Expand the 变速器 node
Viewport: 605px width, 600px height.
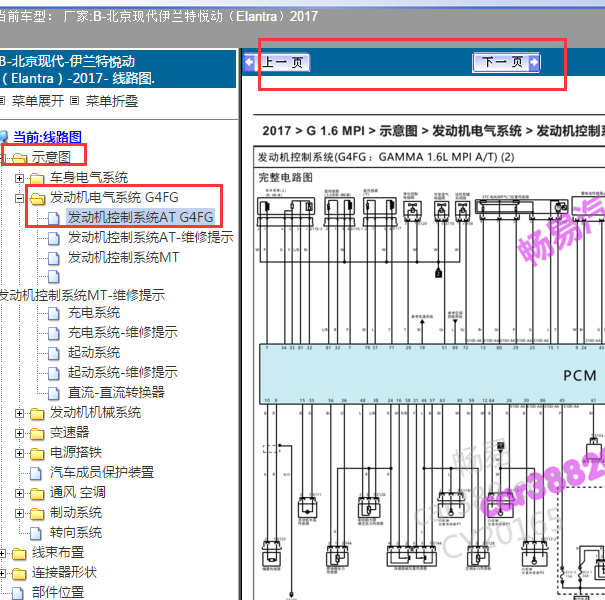click(19, 433)
